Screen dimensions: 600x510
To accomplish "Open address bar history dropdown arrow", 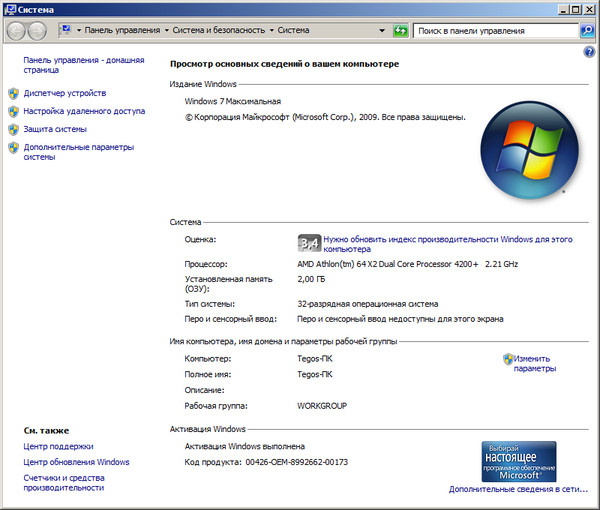I will (382, 30).
